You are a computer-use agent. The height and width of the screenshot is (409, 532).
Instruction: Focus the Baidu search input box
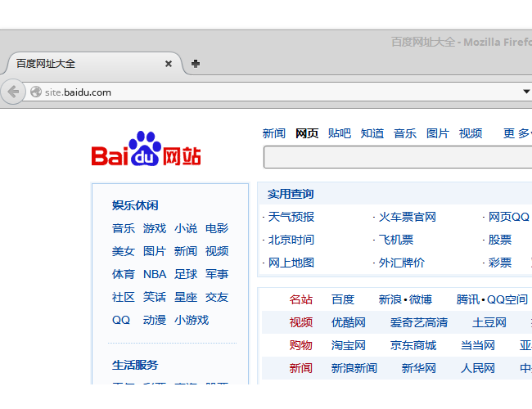coord(398,157)
